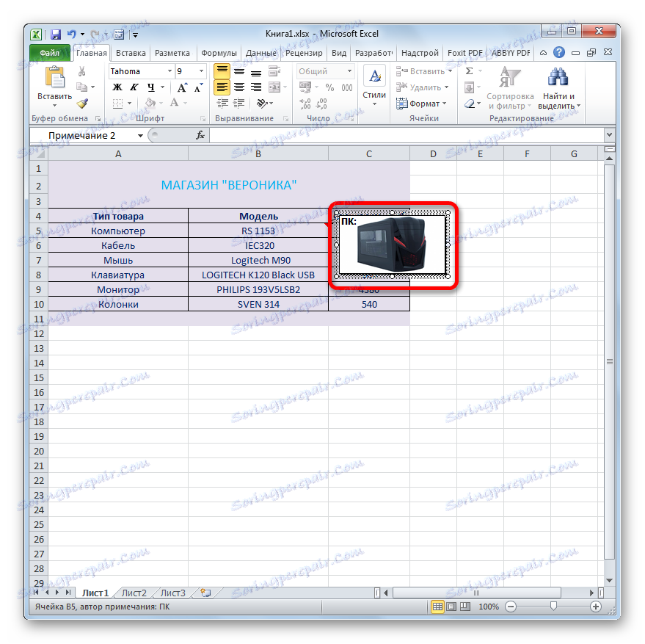Click the increase indent icon
Image resolution: width=645 pixels, height=644 pixels.
click(239, 103)
